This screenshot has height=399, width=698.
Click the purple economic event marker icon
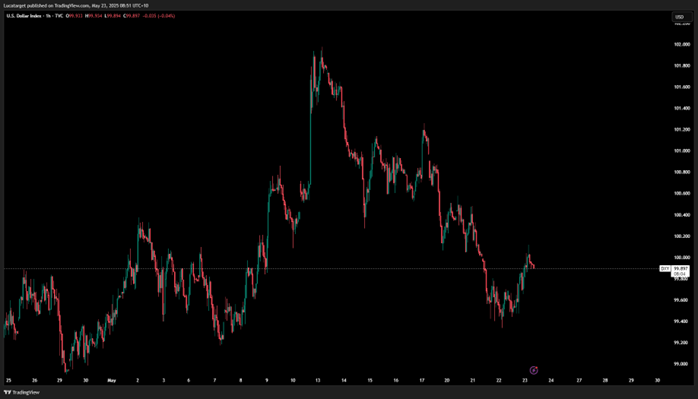[x=534, y=370]
